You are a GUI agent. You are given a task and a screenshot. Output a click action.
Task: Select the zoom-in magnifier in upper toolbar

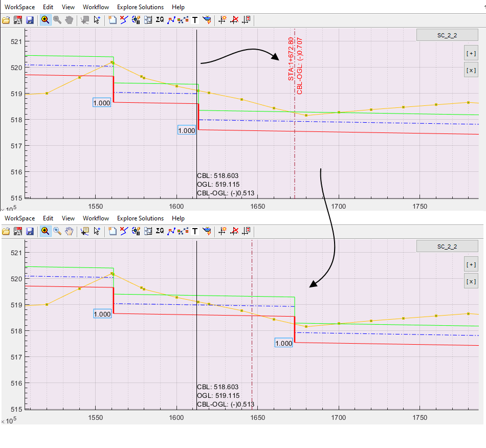(x=45, y=20)
